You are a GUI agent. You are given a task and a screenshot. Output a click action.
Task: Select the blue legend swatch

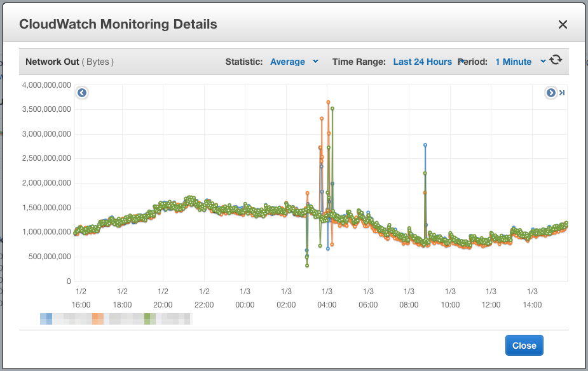(46, 318)
